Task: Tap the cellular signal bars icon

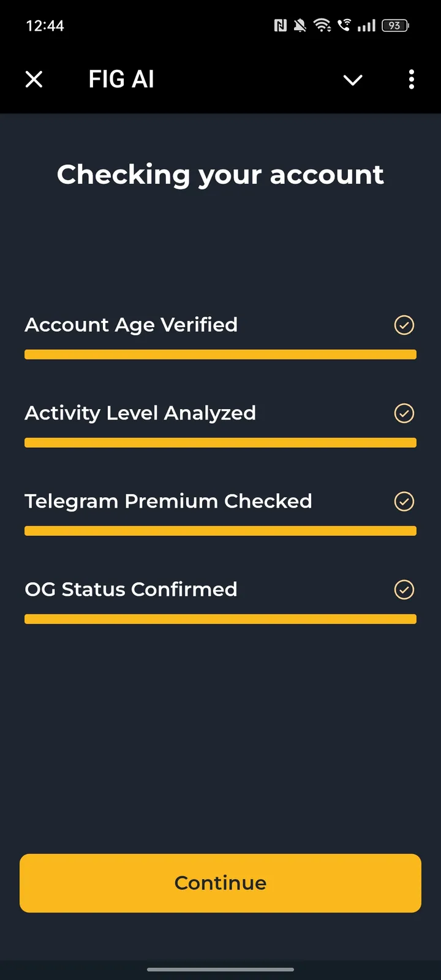Action: [x=366, y=26]
